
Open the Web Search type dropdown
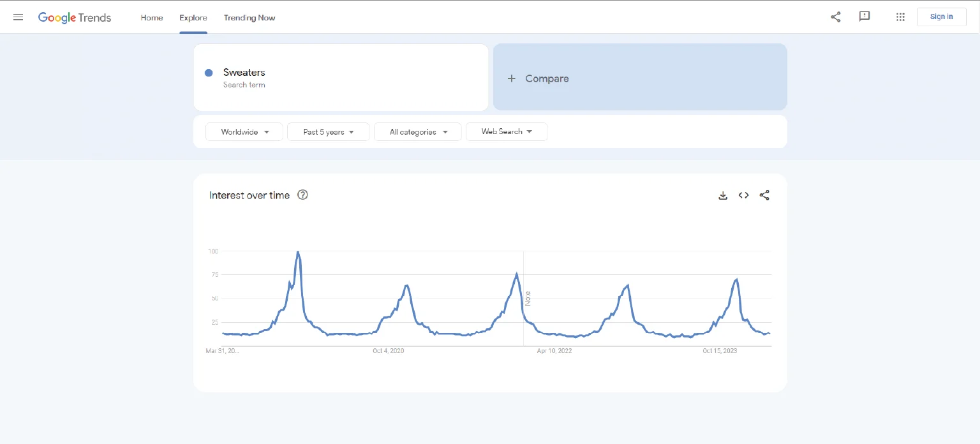(x=507, y=131)
